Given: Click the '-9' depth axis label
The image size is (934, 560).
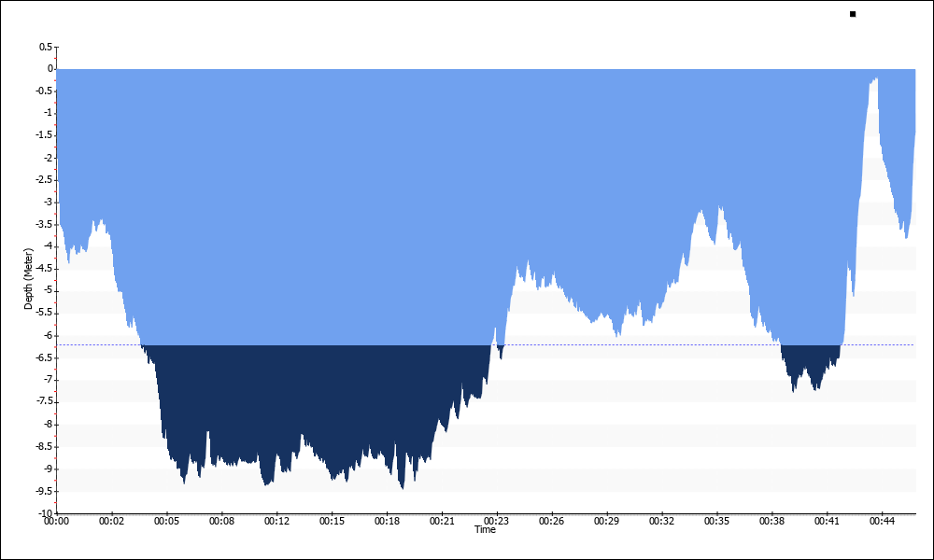Looking at the screenshot, I should 48,469.
